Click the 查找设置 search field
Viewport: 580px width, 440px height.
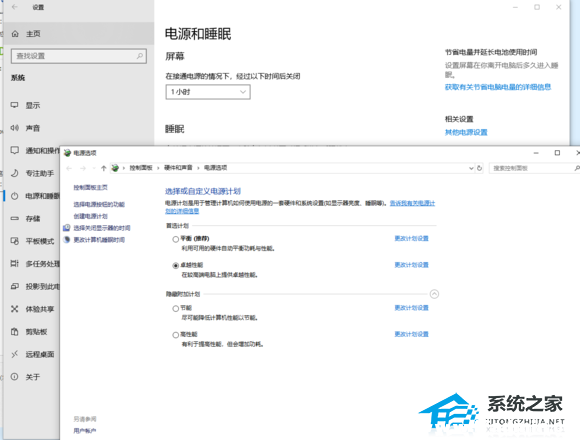pyautogui.click(x=79, y=56)
